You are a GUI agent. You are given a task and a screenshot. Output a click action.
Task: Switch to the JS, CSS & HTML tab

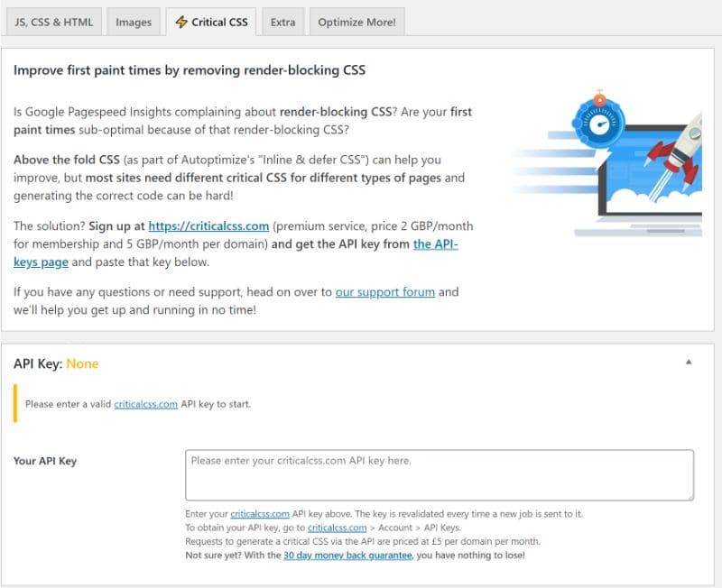click(52, 22)
